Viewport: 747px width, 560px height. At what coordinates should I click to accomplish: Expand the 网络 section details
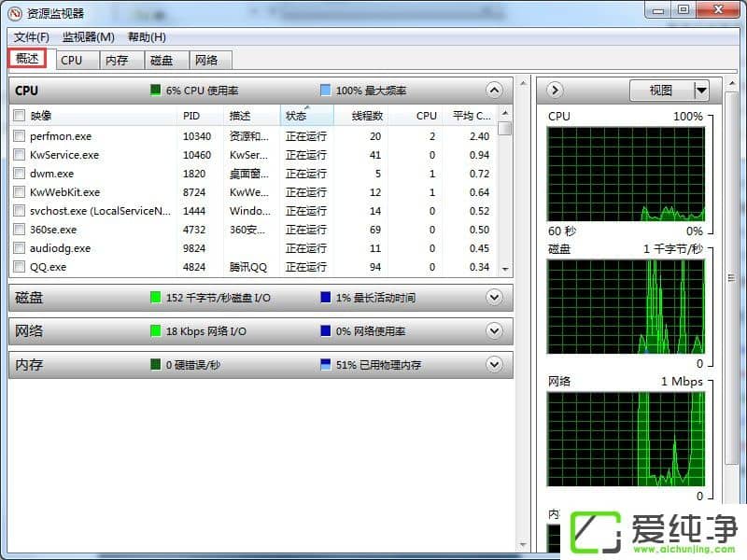click(494, 330)
